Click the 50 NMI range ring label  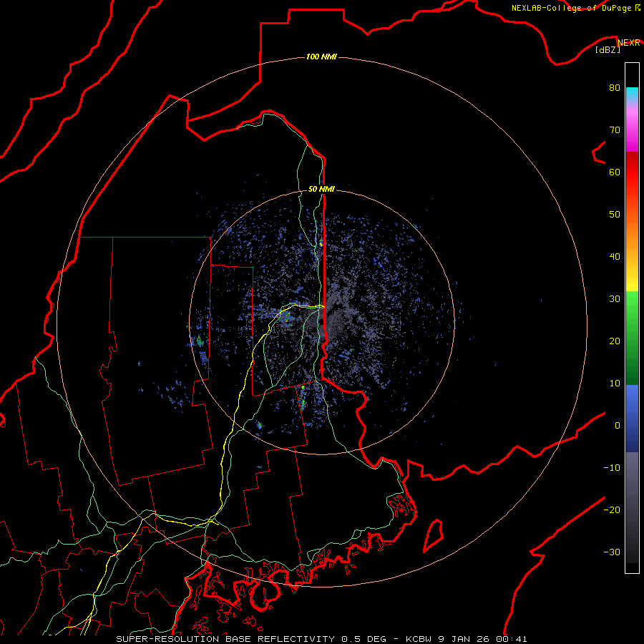(x=321, y=189)
